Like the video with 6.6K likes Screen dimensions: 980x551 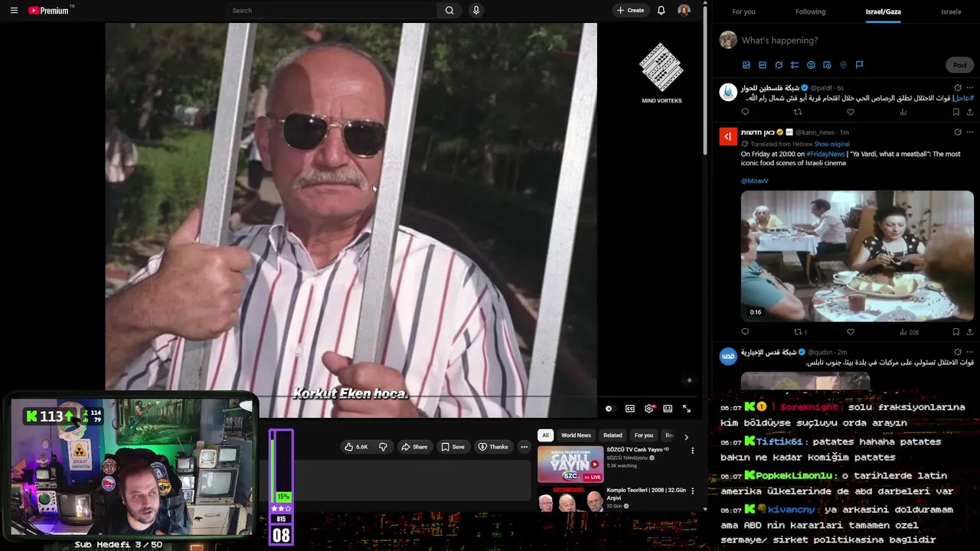356,447
